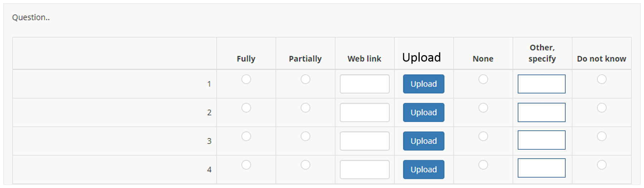This screenshot has width=644, height=188.
Task: Focus Web link text box row 4
Action: (x=364, y=169)
